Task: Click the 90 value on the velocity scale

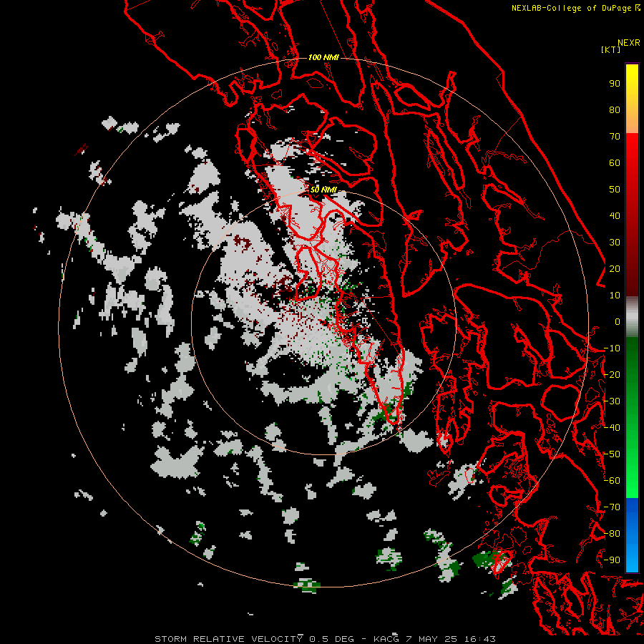Action: 615,84
